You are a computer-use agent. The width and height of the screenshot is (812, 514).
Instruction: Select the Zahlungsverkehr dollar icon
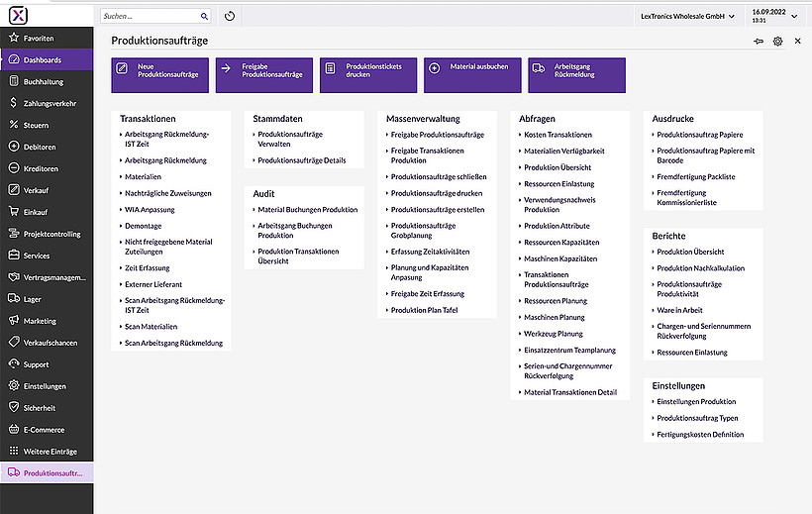pyautogui.click(x=14, y=103)
